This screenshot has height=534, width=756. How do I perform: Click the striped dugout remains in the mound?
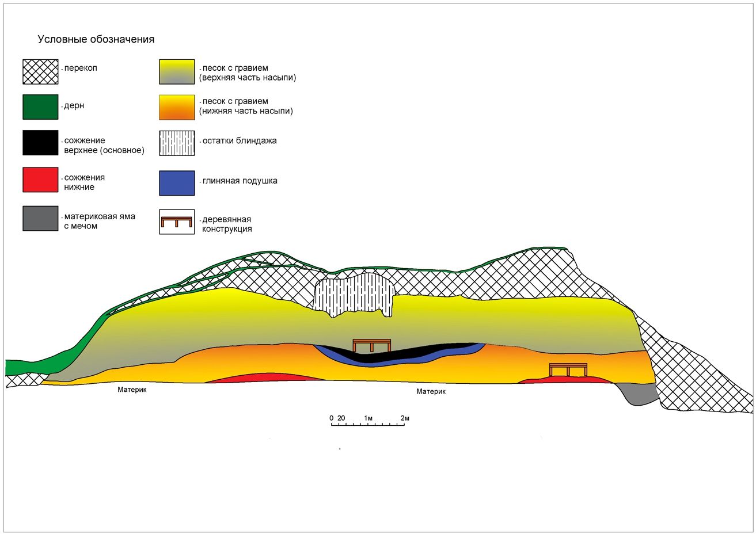(354, 295)
